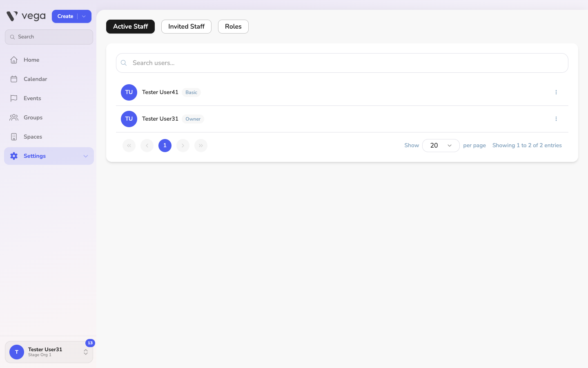Click the Spaces building icon
Image resolution: width=588 pixels, height=368 pixels.
pos(14,137)
